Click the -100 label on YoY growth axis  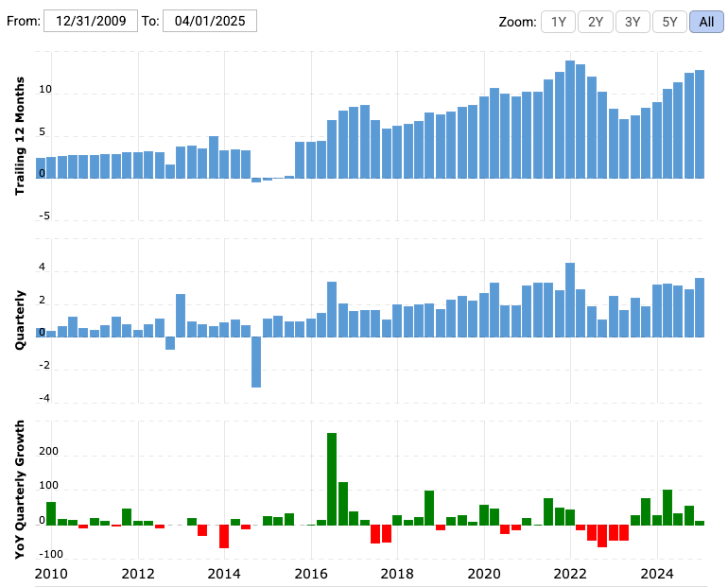pyautogui.click(x=51, y=554)
